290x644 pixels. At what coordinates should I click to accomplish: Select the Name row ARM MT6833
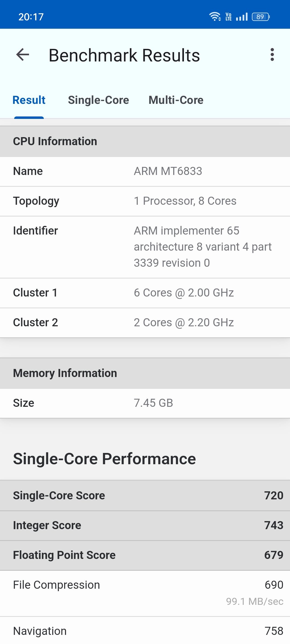[145, 171]
